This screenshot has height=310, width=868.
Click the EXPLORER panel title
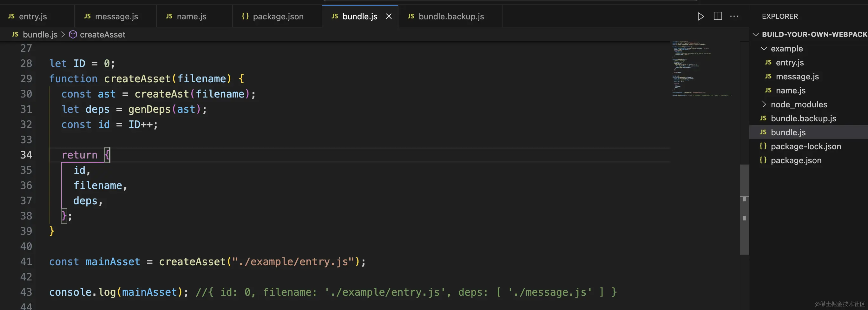point(780,16)
